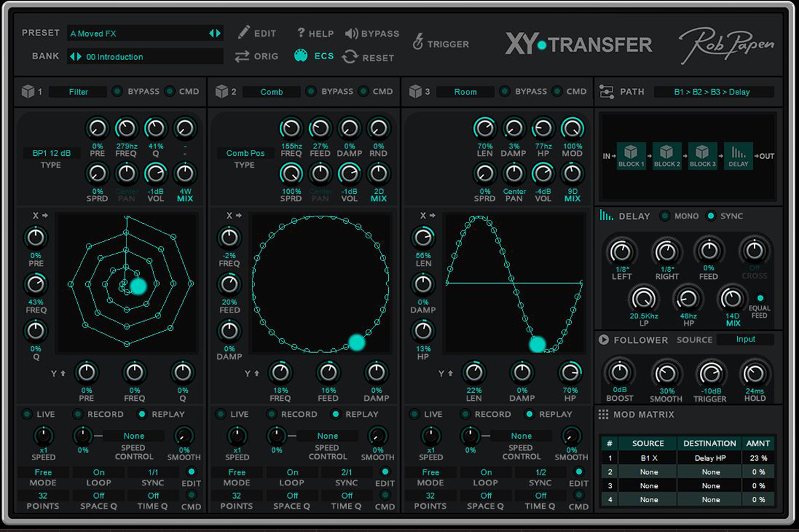Select BLOCK 3 in the path diagram

pos(703,156)
